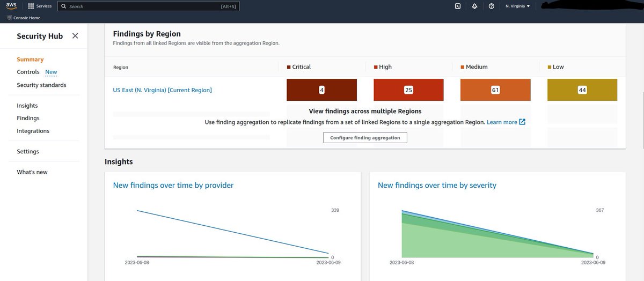Click the High findings bar showing 25

coord(408,90)
